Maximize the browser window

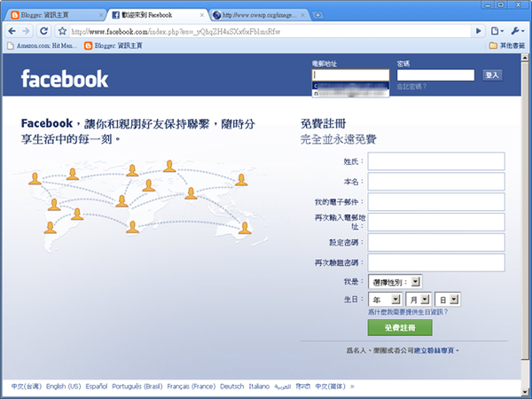click(x=501, y=4)
